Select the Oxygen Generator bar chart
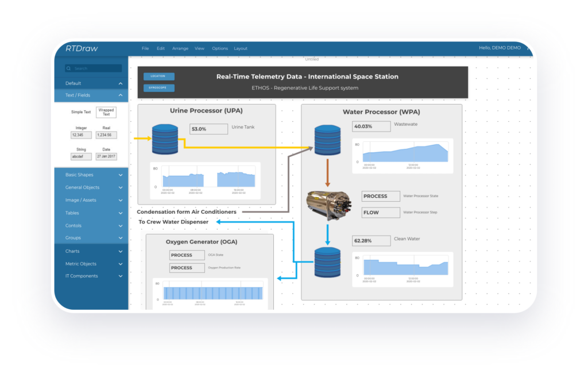Image resolution: width=588 pixels, height=377 pixels. (x=210, y=294)
